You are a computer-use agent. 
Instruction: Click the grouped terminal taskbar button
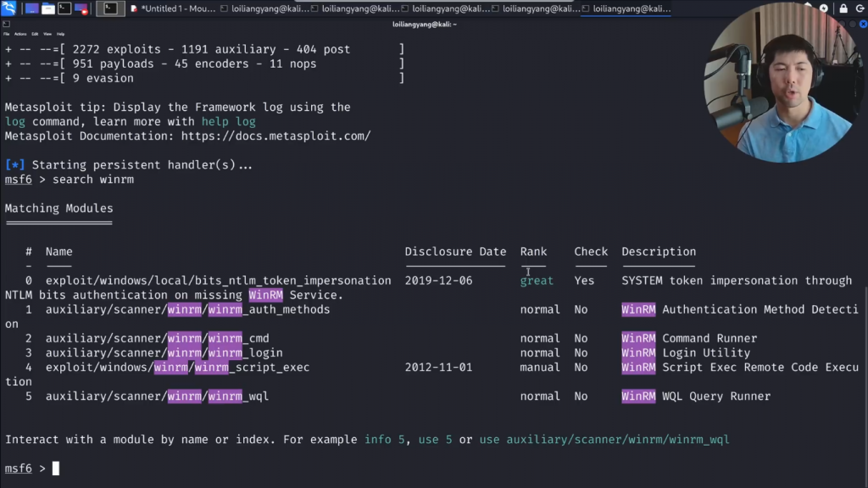[110, 8]
